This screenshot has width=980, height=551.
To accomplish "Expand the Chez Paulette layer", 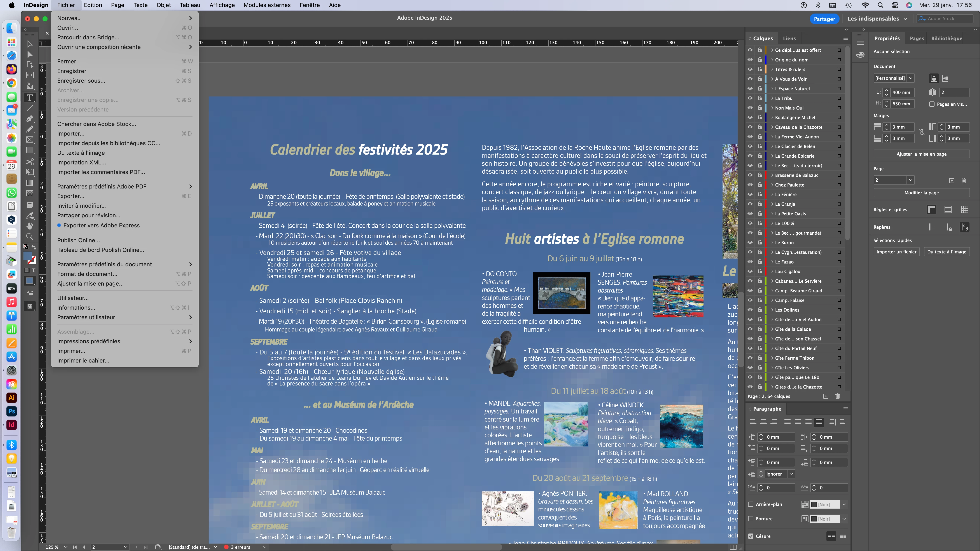I will [772, 185].
